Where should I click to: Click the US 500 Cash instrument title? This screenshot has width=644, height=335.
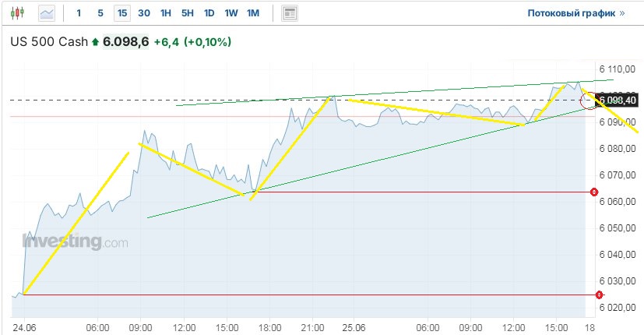click(48, 42)
